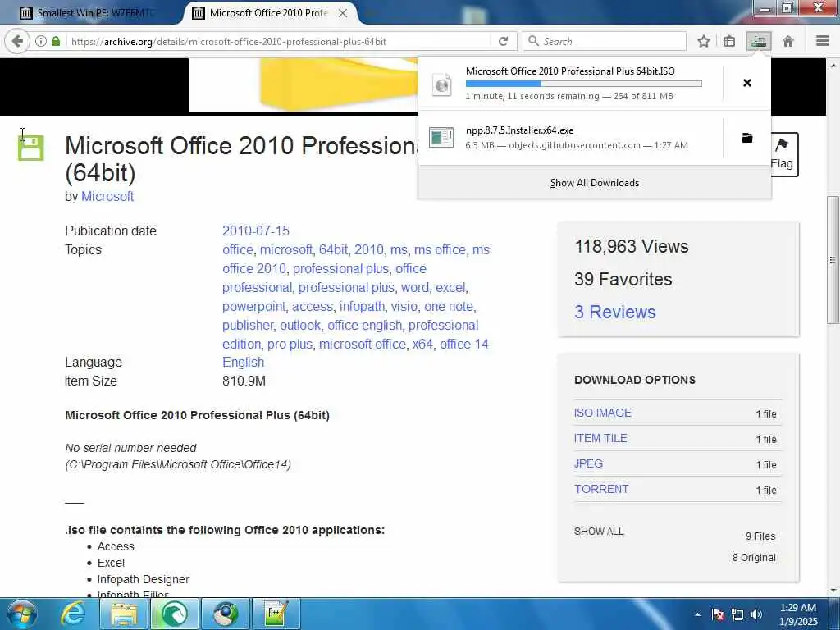
Task: Download the JPEG option
Action: [x=588, y=464]
